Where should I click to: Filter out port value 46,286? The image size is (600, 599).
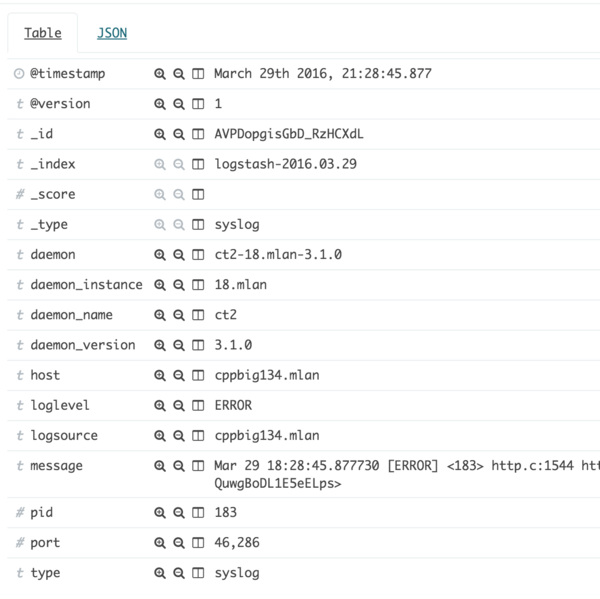pos(179,543)
